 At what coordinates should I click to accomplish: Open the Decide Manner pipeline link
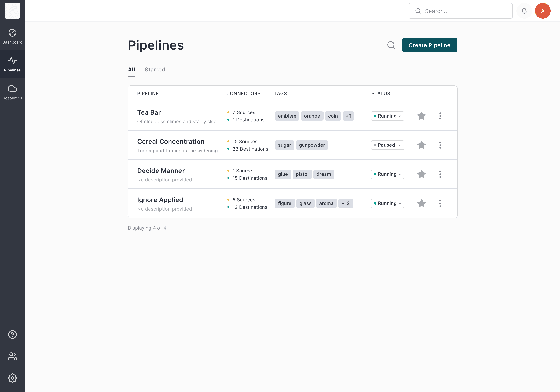(x=161, y=171)
